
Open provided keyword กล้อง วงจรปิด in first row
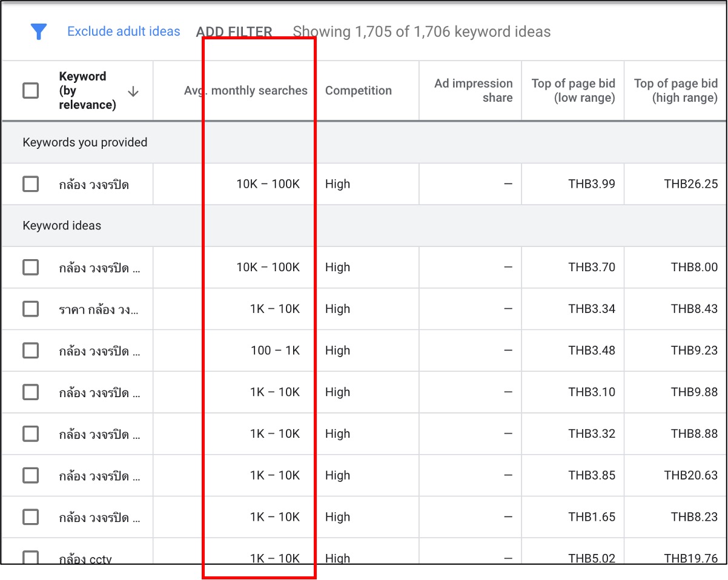[x=94, y=184]
